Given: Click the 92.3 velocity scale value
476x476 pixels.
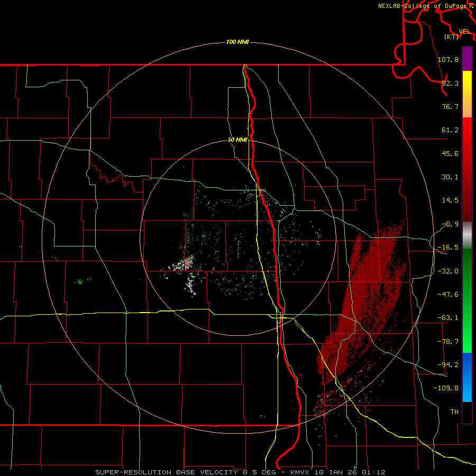Looking at the screenshot, I should 450,83.
